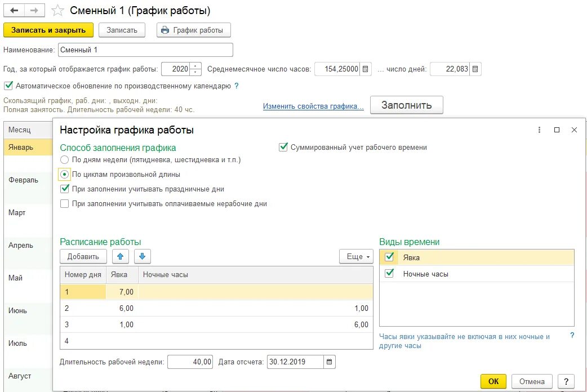Add this form to favorites star
This screenshot has height=392, width=587.
pos(57,11)
